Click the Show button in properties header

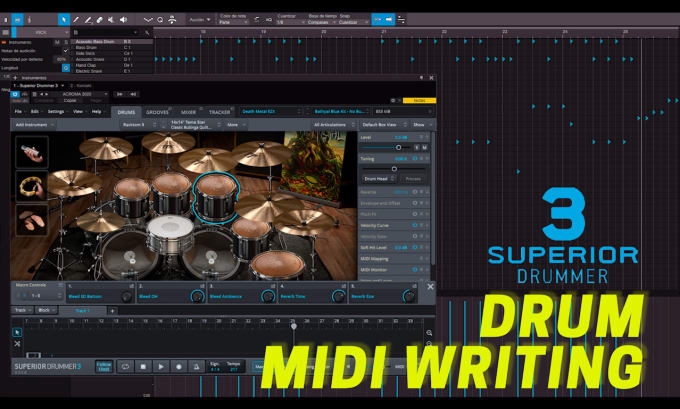point(422,124)
